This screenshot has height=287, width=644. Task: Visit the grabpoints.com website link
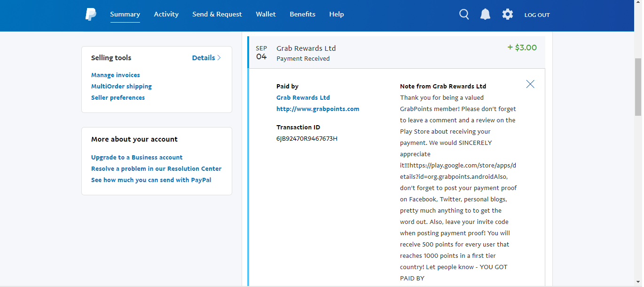(318, 109)
